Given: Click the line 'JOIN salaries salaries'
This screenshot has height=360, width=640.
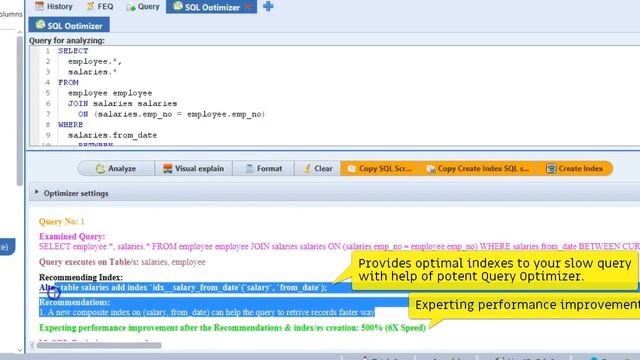Looking at the screenshot, I should click(x=122, y=104).
